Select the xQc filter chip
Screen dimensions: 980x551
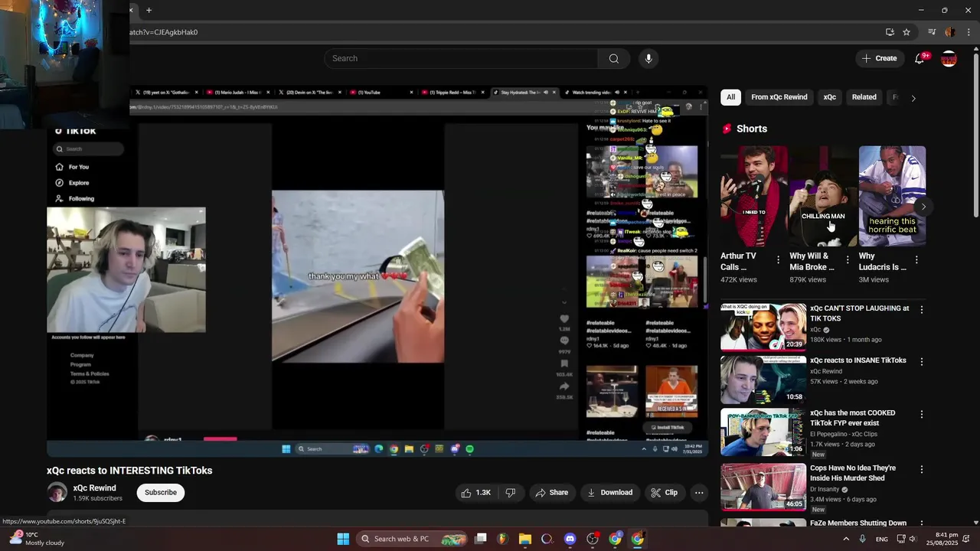tap(829, 97)
